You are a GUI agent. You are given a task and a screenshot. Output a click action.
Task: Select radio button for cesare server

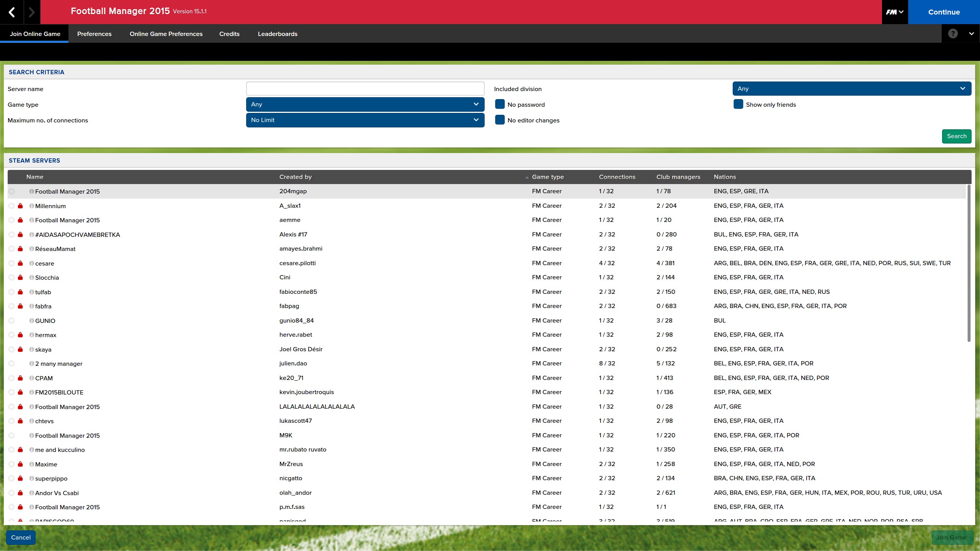(x=11, y=263)
